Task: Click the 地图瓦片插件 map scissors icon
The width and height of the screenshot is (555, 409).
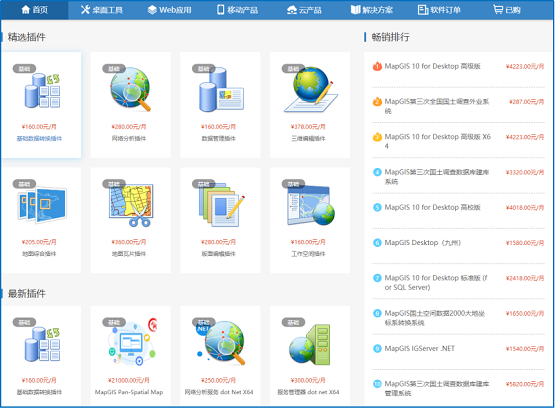Action: point(131,205)
